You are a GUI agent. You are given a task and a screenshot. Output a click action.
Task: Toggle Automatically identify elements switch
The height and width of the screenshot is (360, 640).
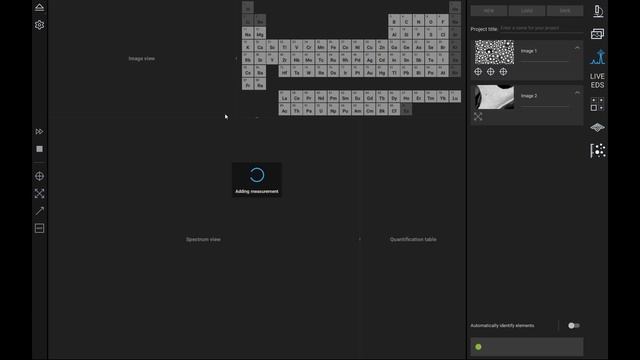573,326
